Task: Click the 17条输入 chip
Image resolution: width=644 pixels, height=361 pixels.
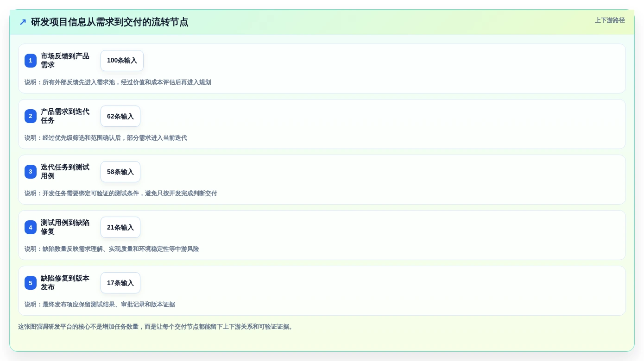Action: pyautogui.click(x=120, y=283)
